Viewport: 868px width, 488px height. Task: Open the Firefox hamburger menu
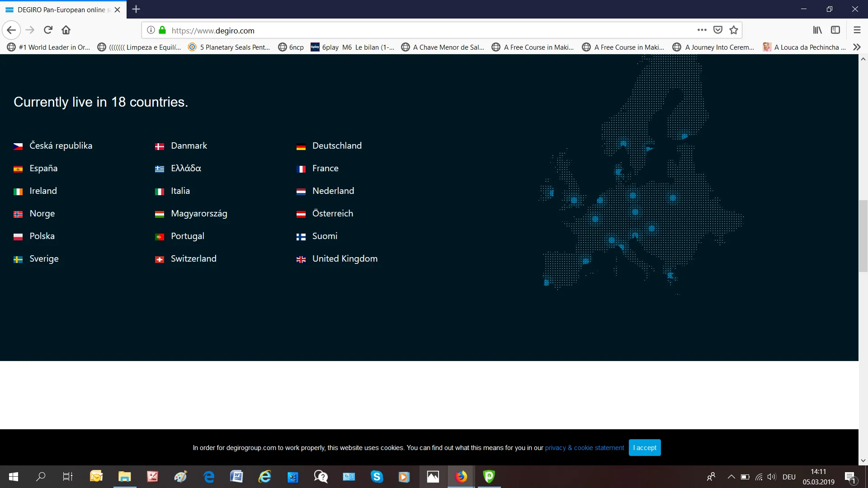(857, 30)
